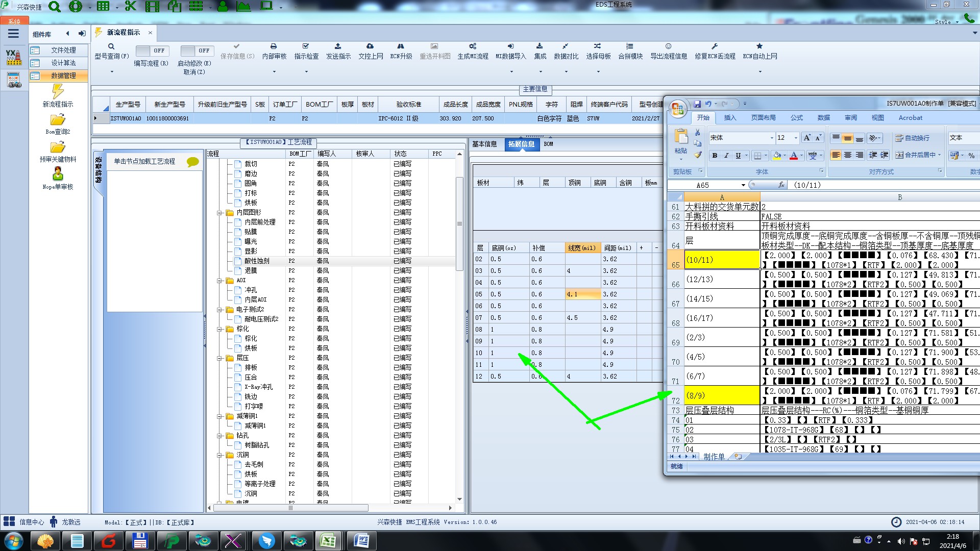Click the 型号查询 search icon
Screen dimensions: 980x551
coord(111,46)
